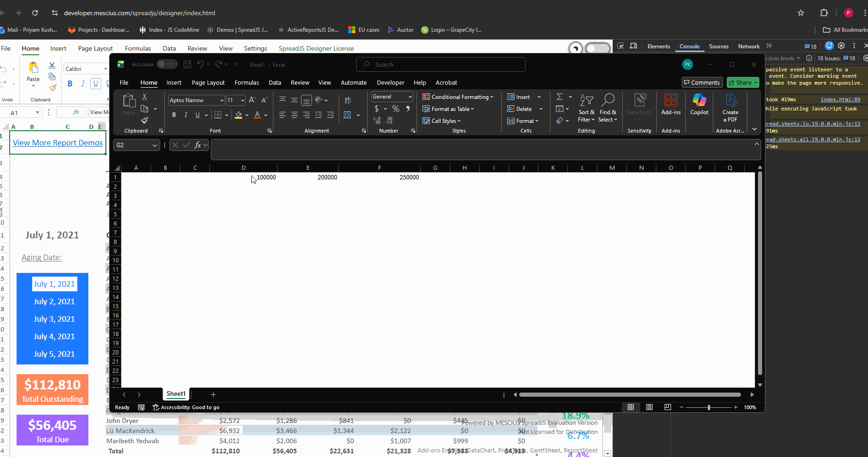Toggle bold formatting in Excel
The width and height of the screenshot is (868, 457).
(x=174, y=115)
